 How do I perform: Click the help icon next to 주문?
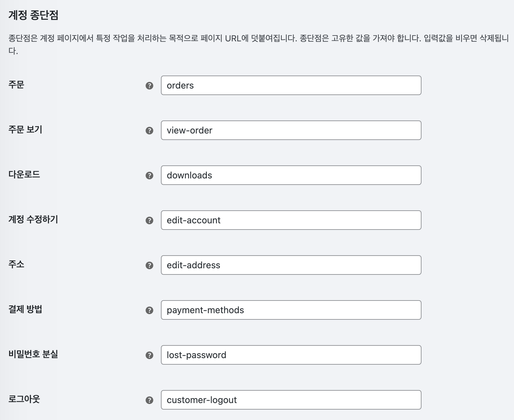click(149, 86)
